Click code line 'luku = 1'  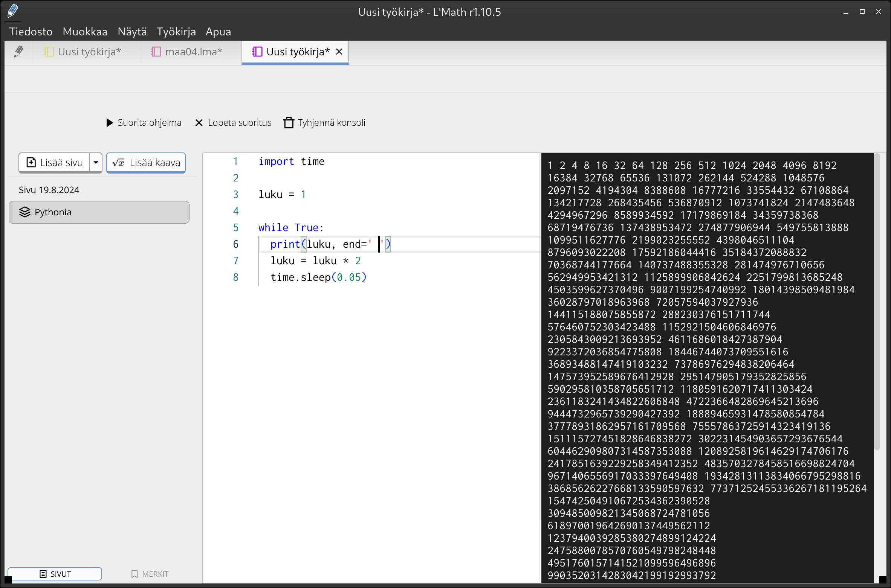(282, 195)
